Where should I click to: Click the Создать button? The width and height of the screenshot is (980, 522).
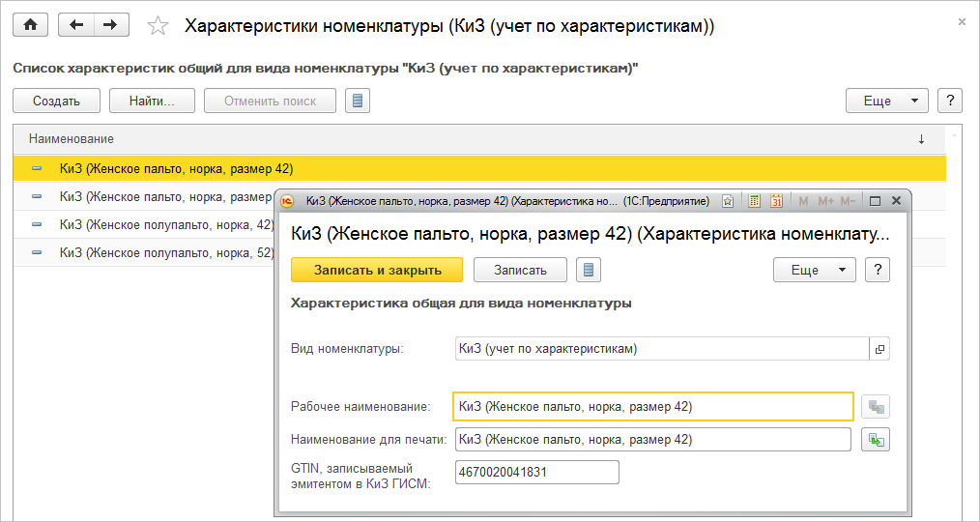coord(56,101)
